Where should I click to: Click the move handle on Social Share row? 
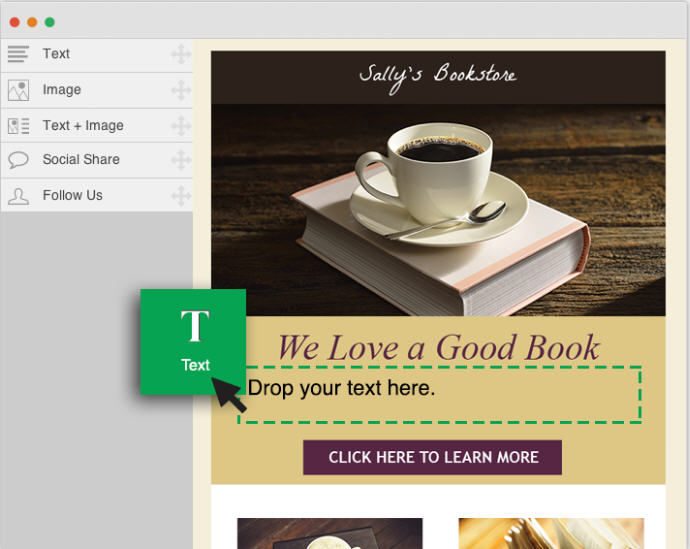pos(180,160)
